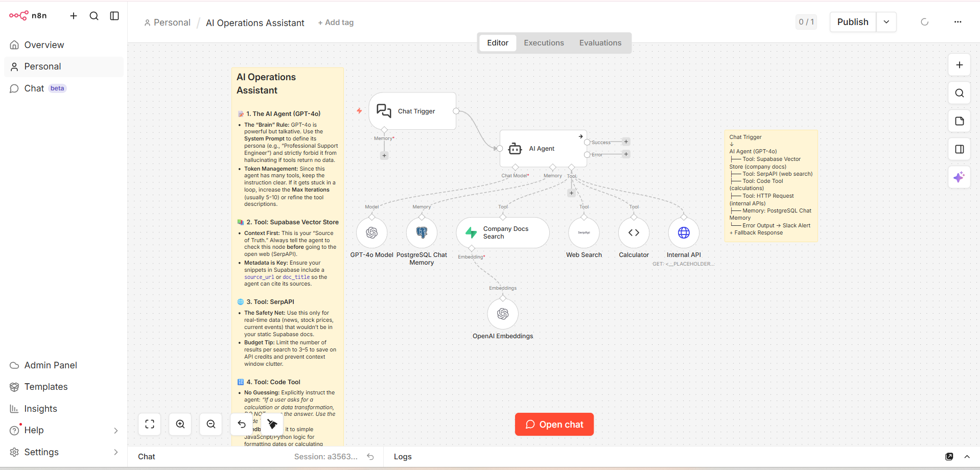
Task: Select the PostgreSQL Chat Memory node
Action: tap(422, 233)
